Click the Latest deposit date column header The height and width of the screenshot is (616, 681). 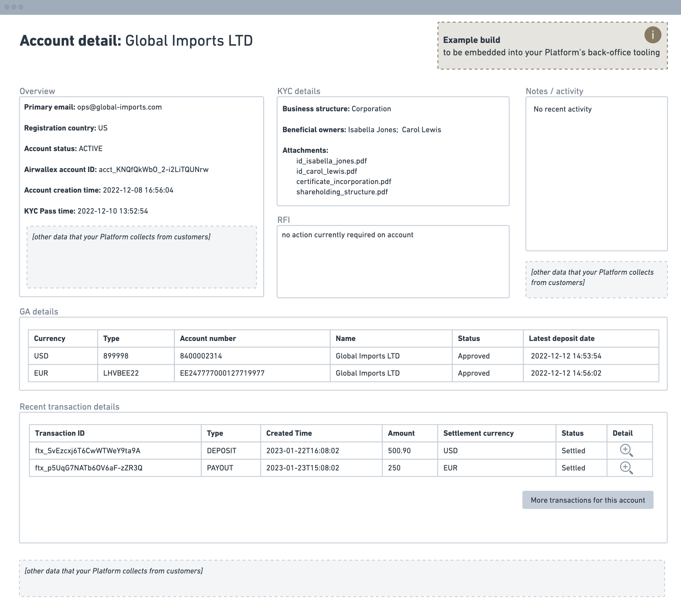[561, 339]
